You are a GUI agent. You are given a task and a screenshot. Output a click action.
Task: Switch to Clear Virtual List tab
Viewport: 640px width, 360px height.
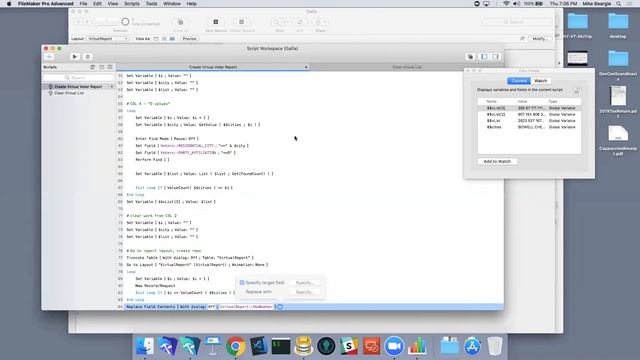click(407, 67)
